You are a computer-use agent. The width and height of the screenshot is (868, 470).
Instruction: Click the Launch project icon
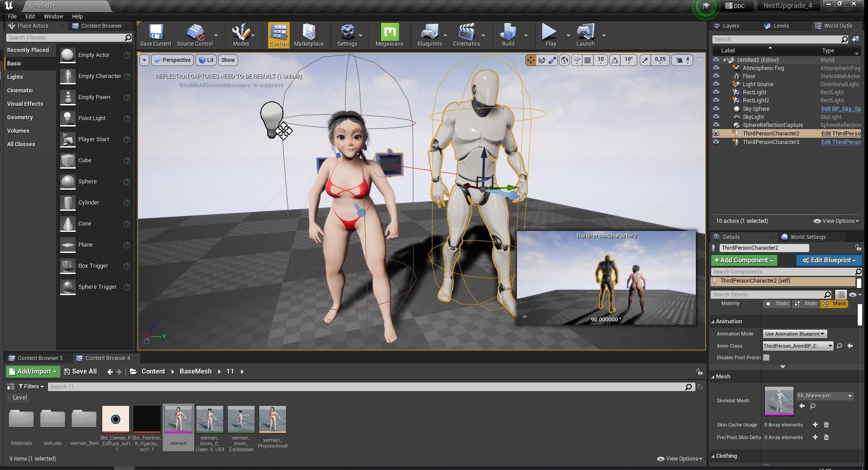[x=586, y=35]
